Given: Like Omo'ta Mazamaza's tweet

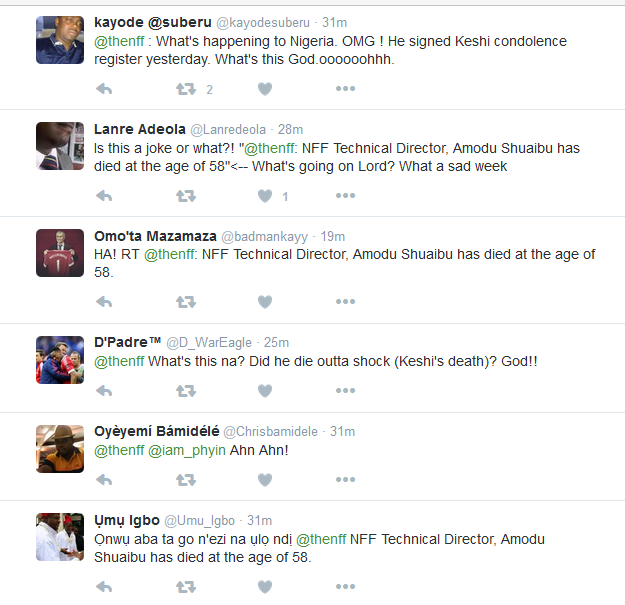Looking at the screenshot, I should 265,301.
